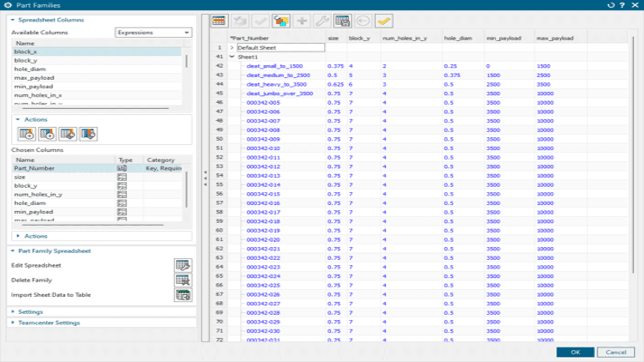Click the 0.375 size cell
Viewport: 644px width, 362px height.
[336, 66]
